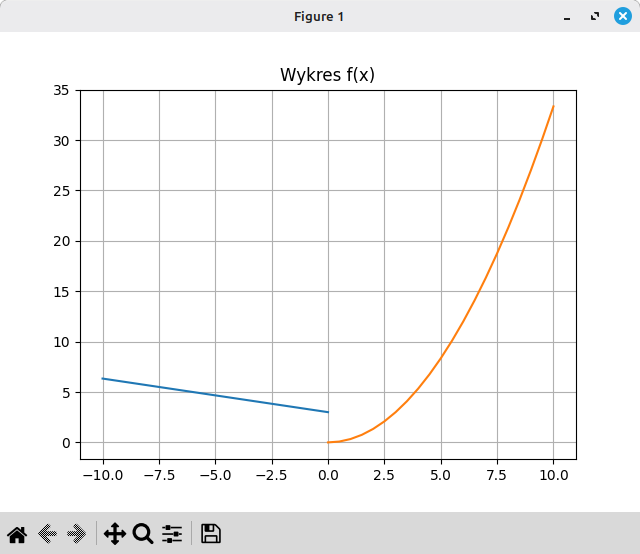Click the 35 y-axis tick label
This screenshot has height=554, width=640.
(x=61, y=90)
